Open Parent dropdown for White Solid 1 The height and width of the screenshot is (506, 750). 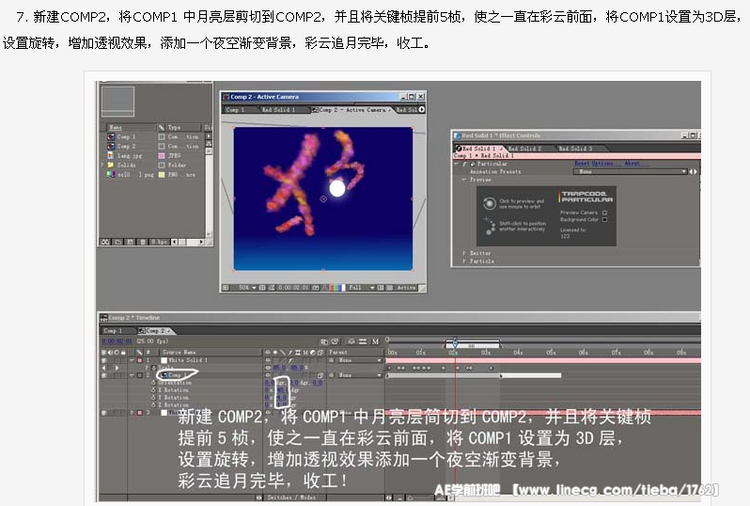click(x=360, y=360)
